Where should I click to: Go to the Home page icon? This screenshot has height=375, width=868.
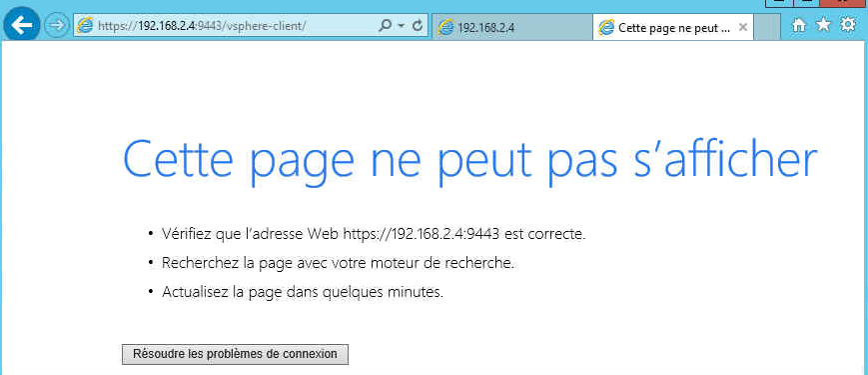798,25
